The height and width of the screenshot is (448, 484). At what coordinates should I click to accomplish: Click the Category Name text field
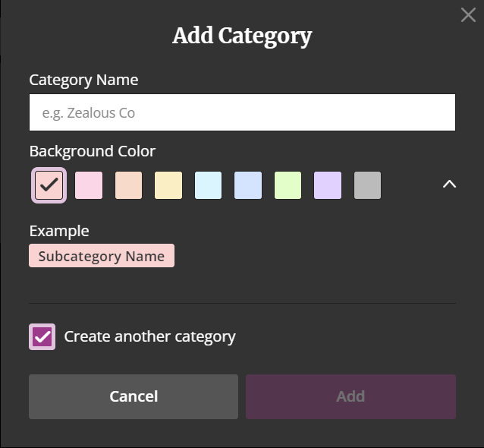(x=242, y=112)
